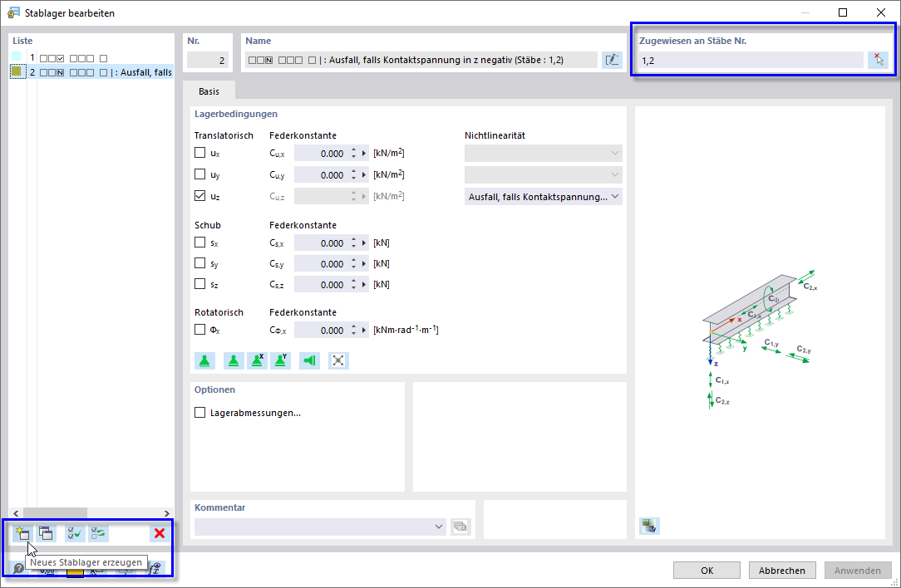Apply the plain sliding support preset
Screen dimensions: 901x588
click(234, 360)
